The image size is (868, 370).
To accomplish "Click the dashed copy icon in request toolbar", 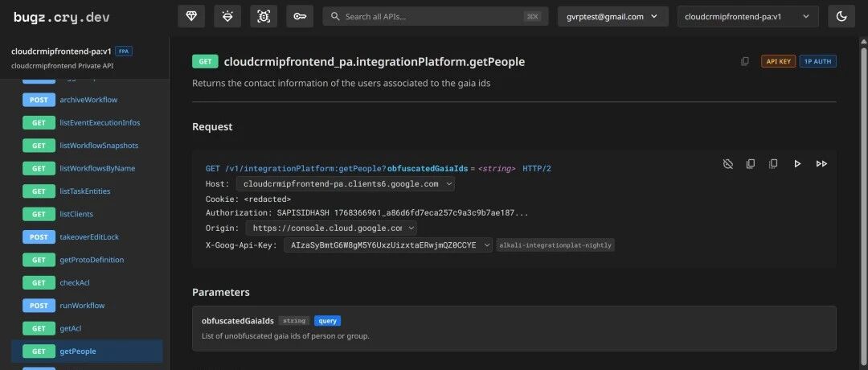I will pos(774,163).
